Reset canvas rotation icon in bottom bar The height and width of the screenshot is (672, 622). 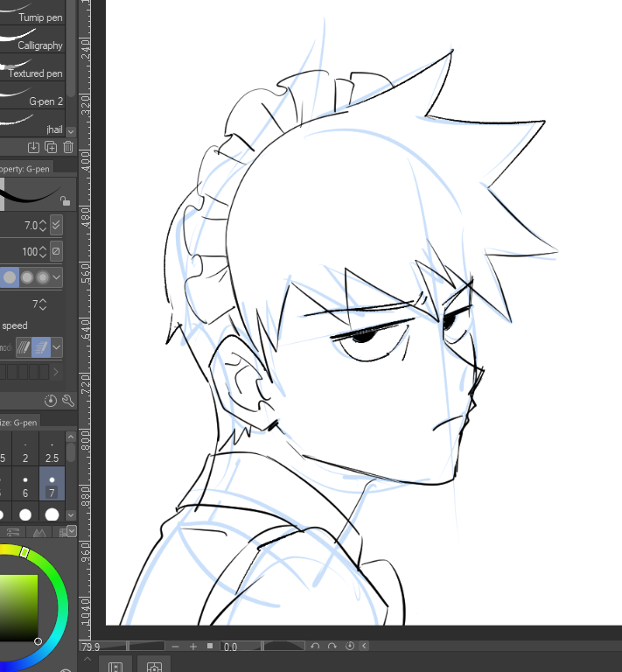pyautogui.click(x=350, y=646)
